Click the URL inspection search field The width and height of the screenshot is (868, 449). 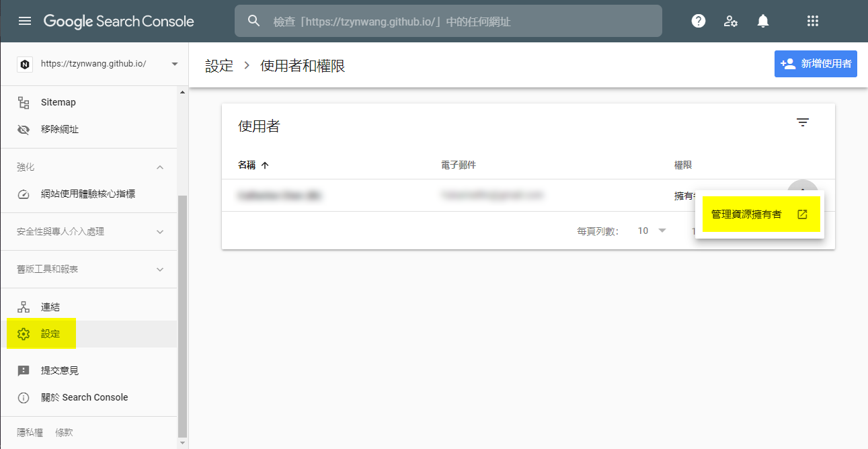click(x=448, y=21)
